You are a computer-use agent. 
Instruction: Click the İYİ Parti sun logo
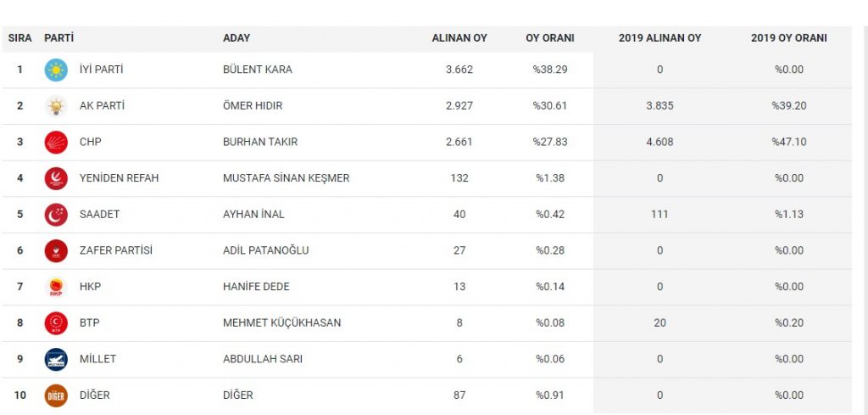56,70
